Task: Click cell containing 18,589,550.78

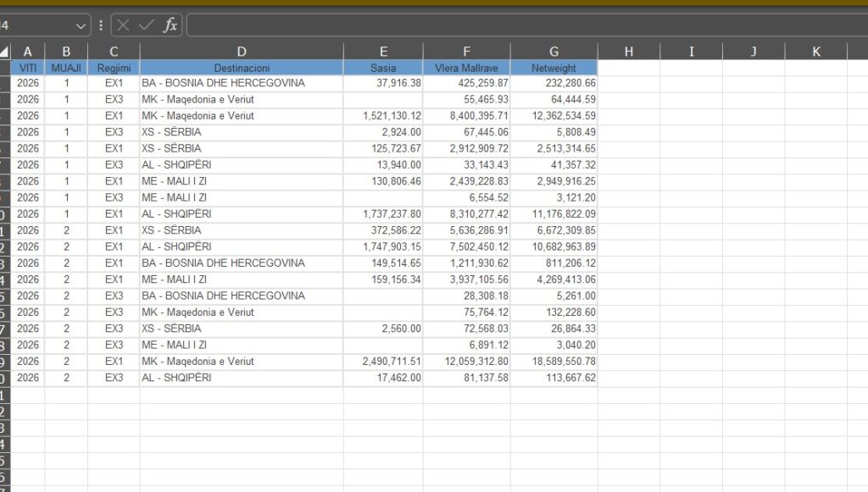Action: (554, 362)
